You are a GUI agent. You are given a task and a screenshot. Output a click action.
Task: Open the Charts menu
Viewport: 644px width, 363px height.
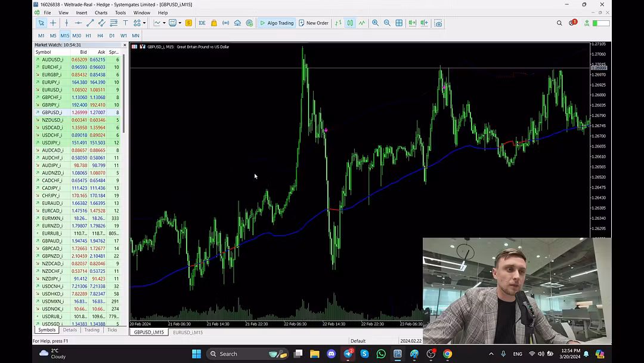pos(101,13)
